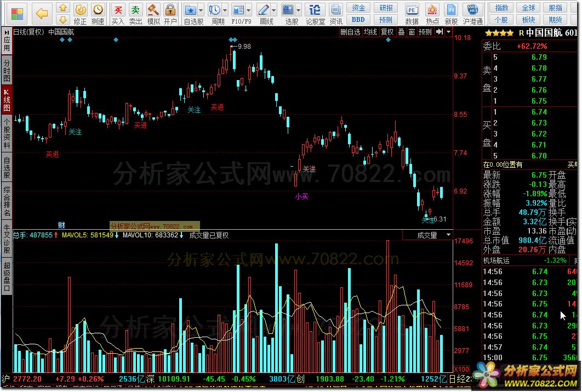Click the 财 finance marker under the chart

tap(61, 225)
